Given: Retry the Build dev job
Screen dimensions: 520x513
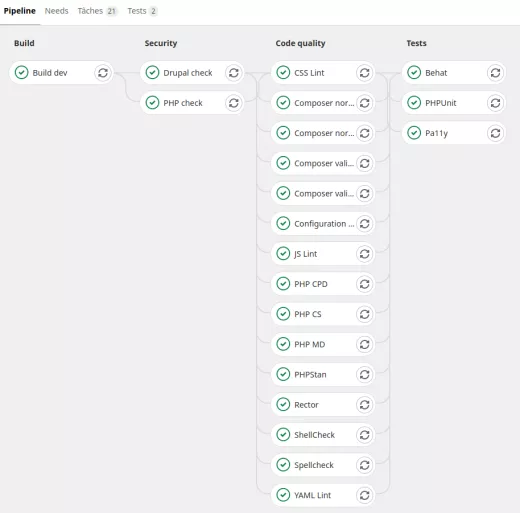Looking at the screenshot, I should pyautogui.click(x=103, y=73).
